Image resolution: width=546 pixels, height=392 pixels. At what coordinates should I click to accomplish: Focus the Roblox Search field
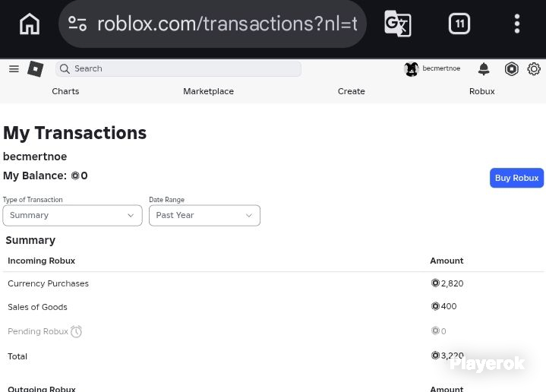click(178, 68)
